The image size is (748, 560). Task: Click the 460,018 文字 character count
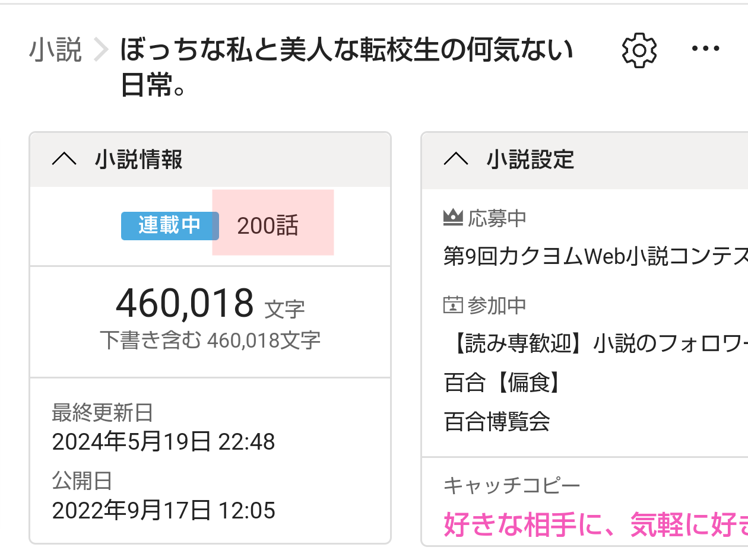(210, 304)
